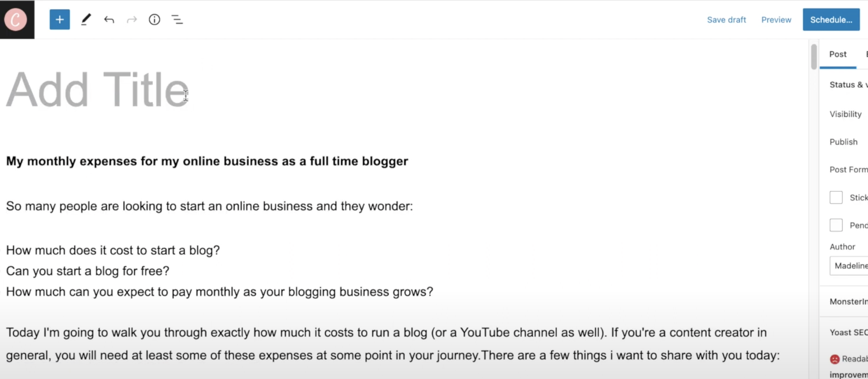
Task: Click the Schedule button
Action: click(831, 20)
